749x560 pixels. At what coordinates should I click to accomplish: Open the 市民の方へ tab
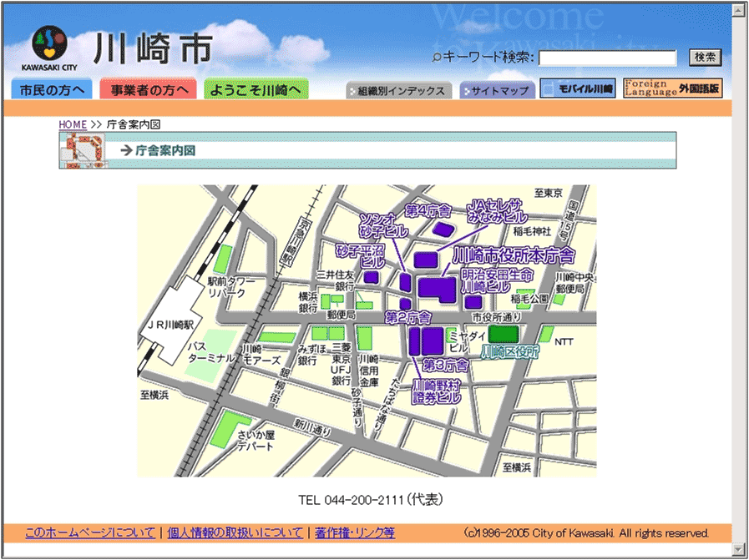(52, 90)
